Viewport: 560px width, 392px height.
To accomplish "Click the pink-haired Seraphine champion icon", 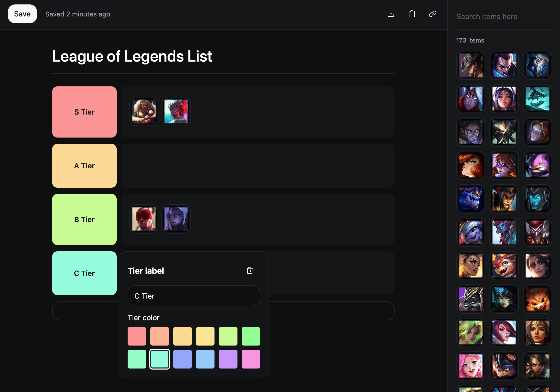I will [x=470, y=366].
